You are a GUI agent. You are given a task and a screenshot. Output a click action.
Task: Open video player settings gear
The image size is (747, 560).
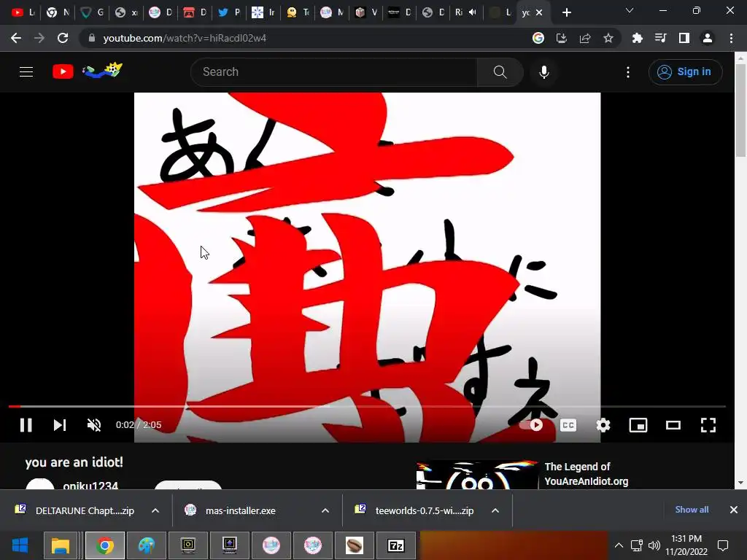click(x=603, y=425)
